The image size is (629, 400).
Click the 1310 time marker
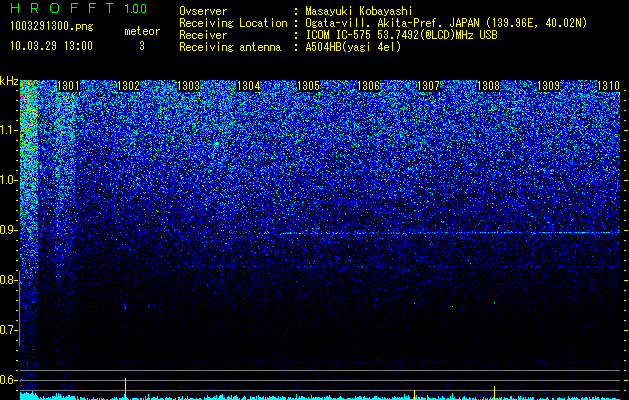point(608,86)
